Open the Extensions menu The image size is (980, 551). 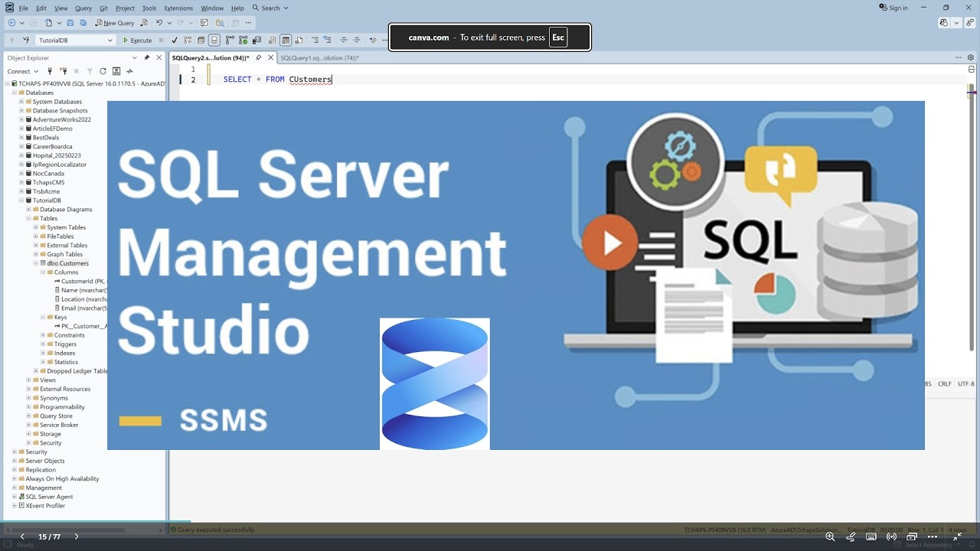(178, 8)
